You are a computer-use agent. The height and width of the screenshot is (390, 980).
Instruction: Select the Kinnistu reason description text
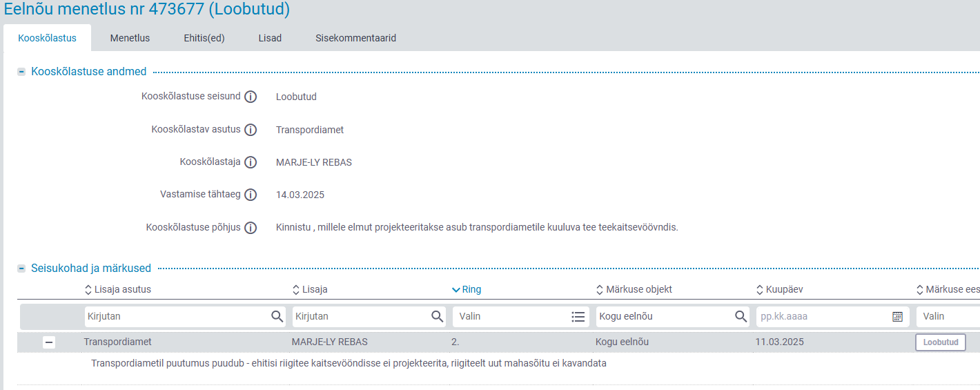tap(477, 227)
